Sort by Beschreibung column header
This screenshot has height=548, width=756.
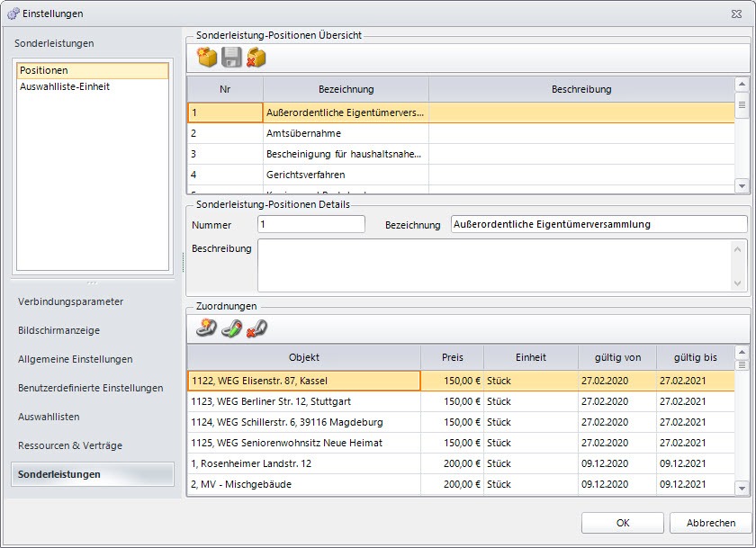tap(581, 89)
